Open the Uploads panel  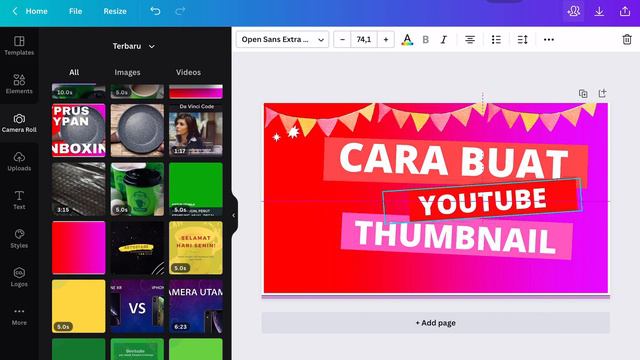[x=19, y=161]
